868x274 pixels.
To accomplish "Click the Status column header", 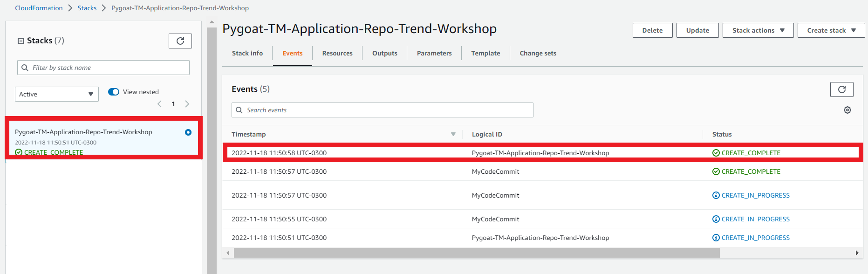I will pos(722,134).
